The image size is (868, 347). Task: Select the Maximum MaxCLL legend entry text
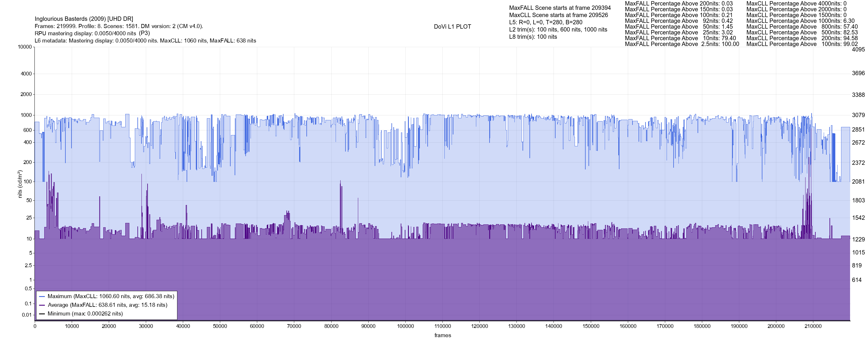[111, 296]
